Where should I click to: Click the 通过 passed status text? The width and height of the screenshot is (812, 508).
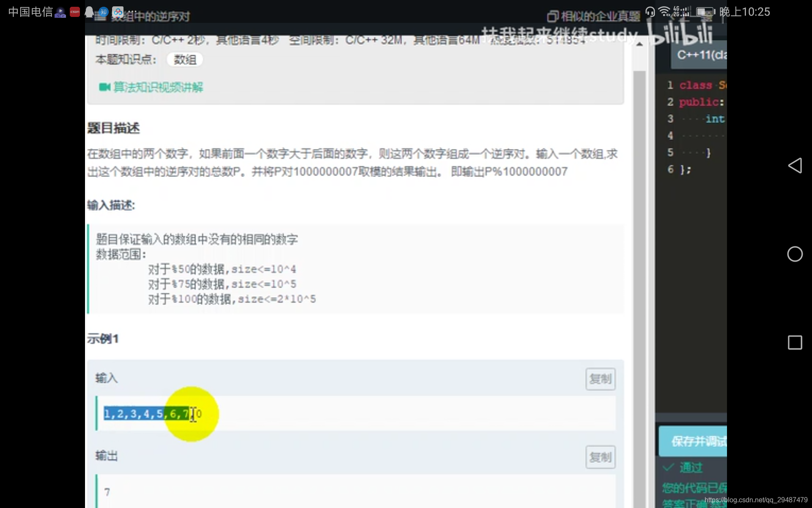tap(691, 467)
